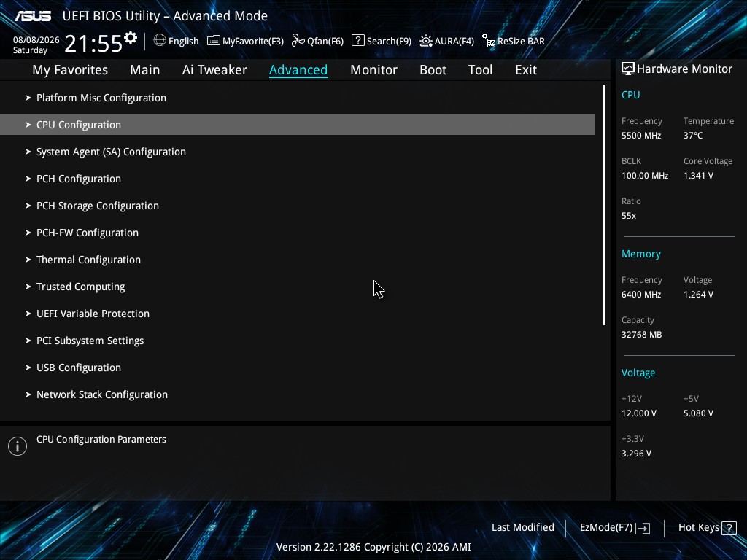Click +5V reading 5.080 V
The height and width of the screenshot is (560, 747).
(x=698, y=413)
